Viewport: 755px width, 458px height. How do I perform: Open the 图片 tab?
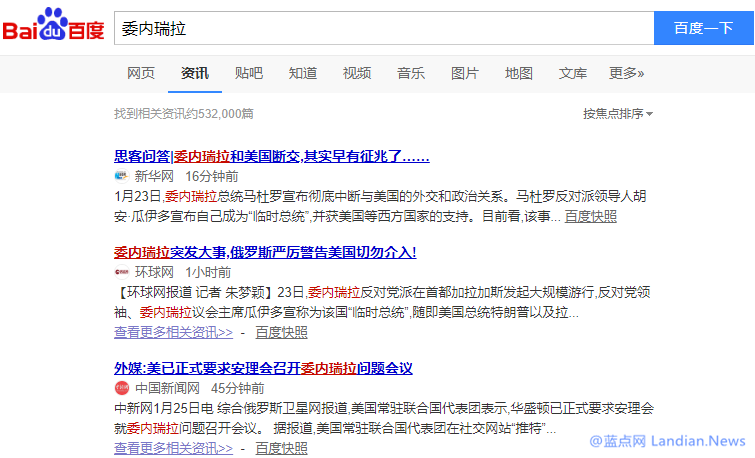pyautogui.click(x=465, y=73)
